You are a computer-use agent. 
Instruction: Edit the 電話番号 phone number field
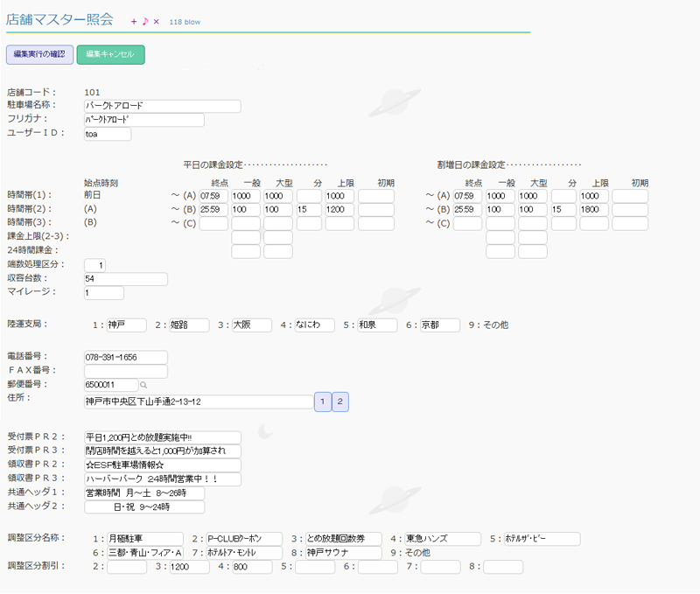pyautogui.click(x=124, y=357)
